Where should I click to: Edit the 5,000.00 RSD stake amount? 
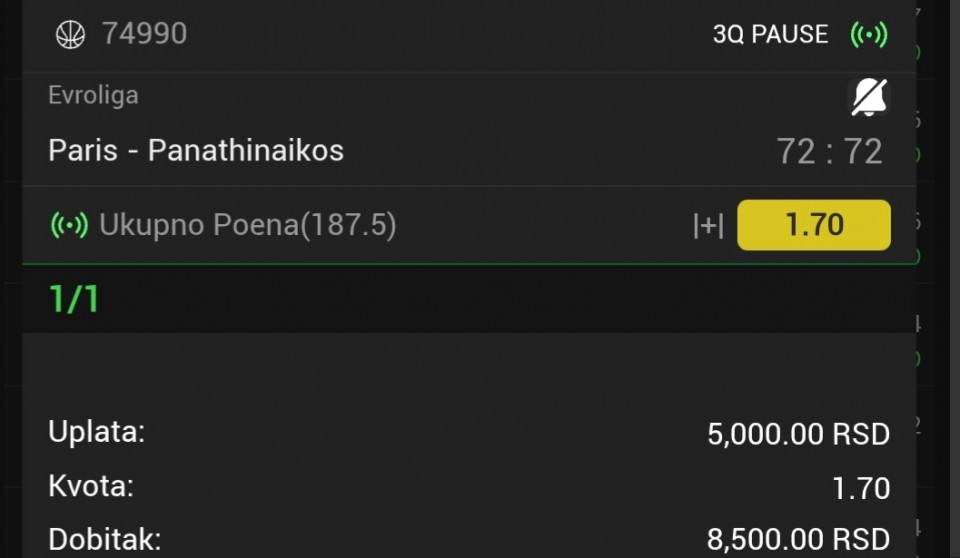click(x=798, y=434)
